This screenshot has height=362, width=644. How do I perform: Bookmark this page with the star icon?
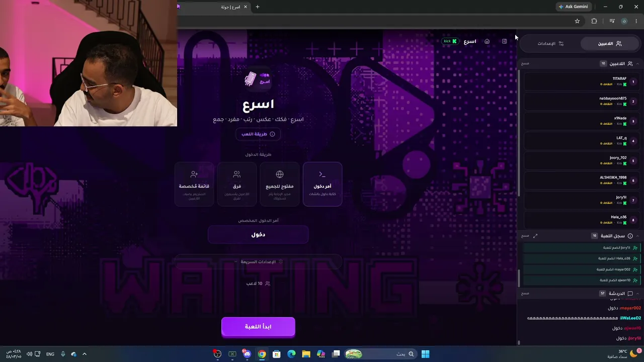[x=577, y=21]
